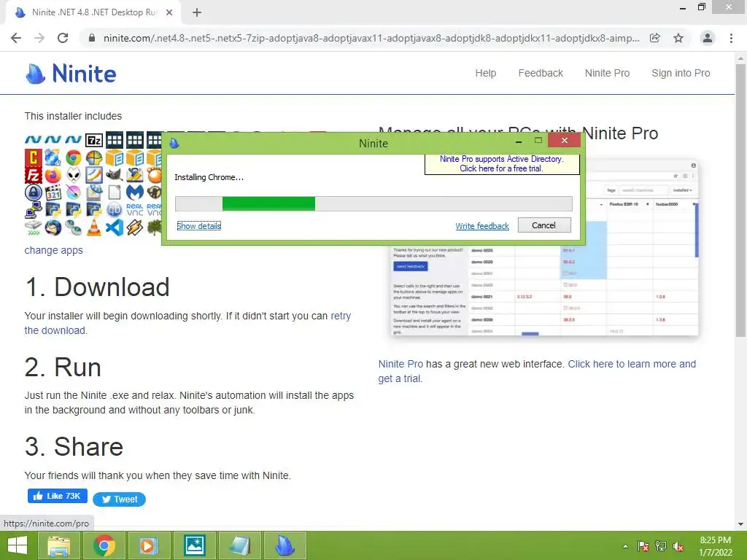747x560 pixels.
Task: Click Write feedback in the installer
Action: [x=482, y=226]
